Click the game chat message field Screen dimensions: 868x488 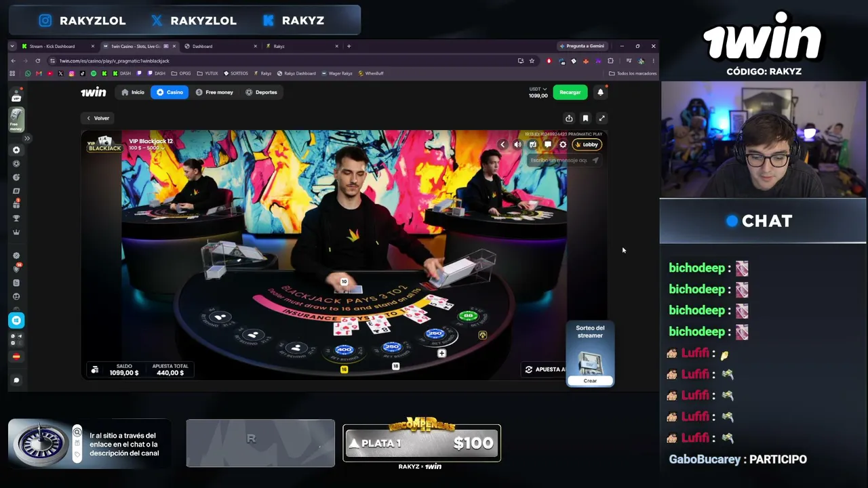pyautogui.click(x=559, y=161)
